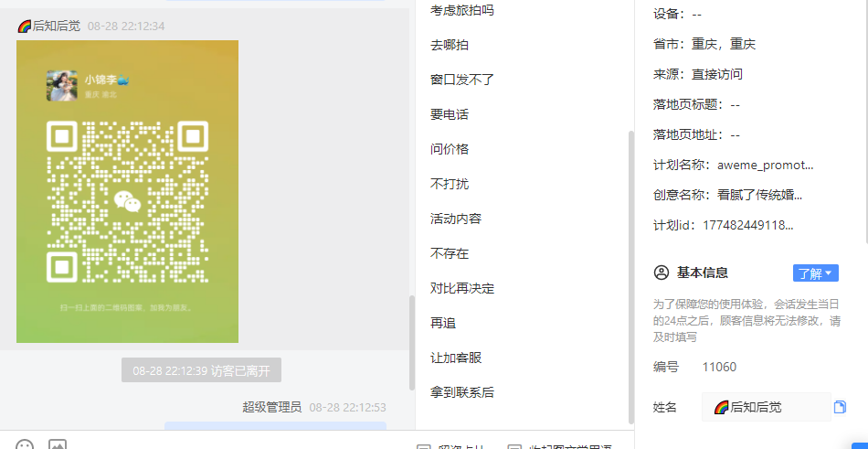
Task: Open the WeChat QR code image
Action: (127, 191)
